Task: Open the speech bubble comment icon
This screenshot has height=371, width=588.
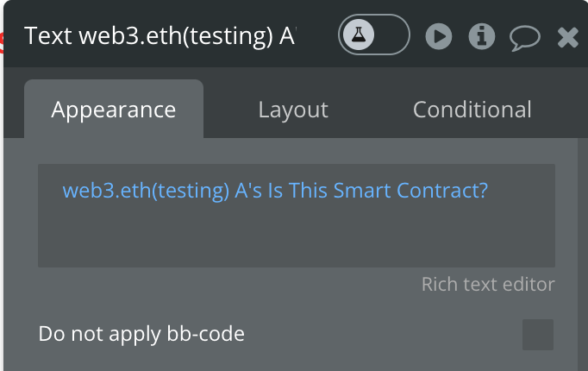Action: tap(524, 37)
